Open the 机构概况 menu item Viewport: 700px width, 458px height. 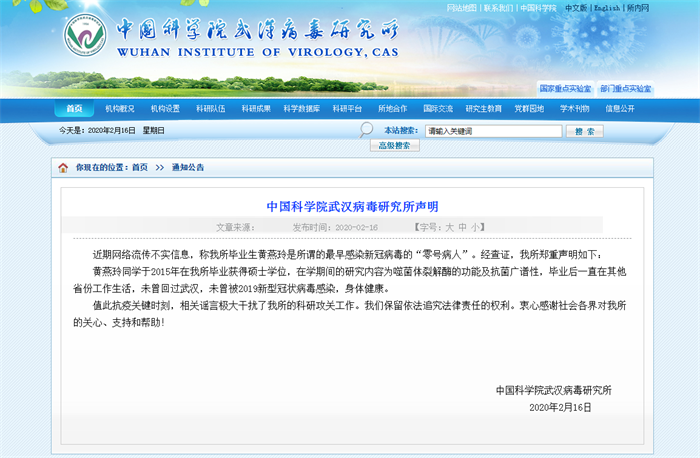pos(120,108)
